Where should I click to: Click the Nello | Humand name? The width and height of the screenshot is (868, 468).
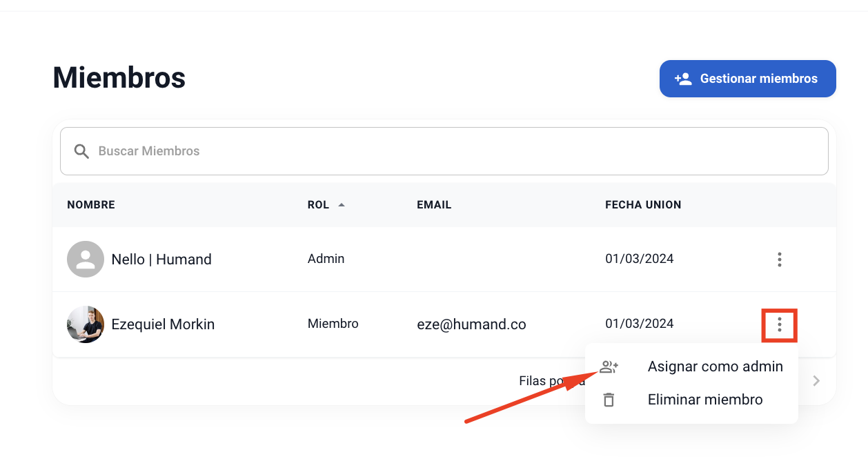point(161,260)
